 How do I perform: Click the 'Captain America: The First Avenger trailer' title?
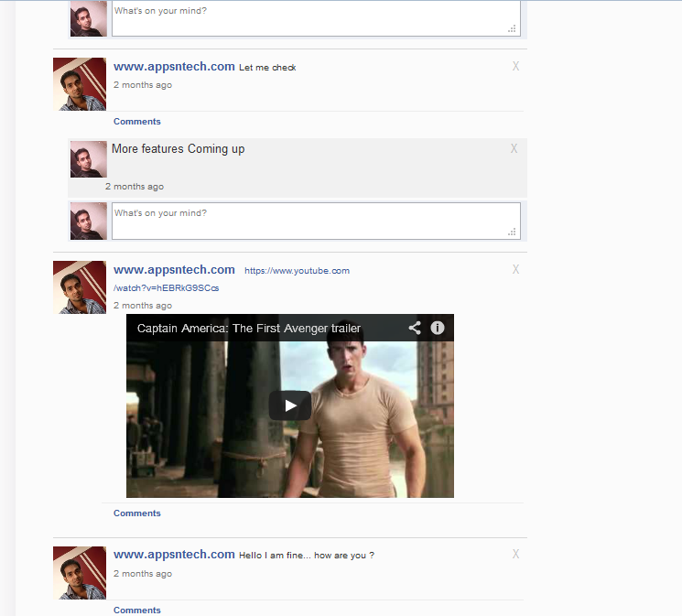pyautogui.click(x=249, y=328)
